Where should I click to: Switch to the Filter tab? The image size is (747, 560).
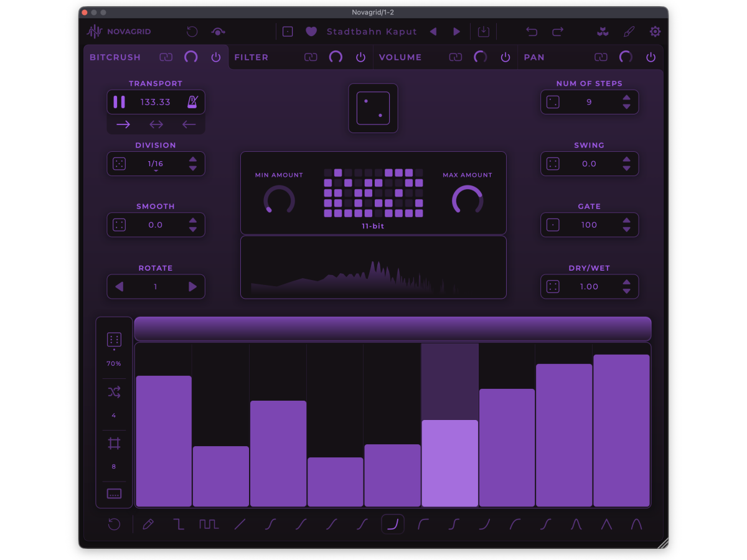coord(251,57)
